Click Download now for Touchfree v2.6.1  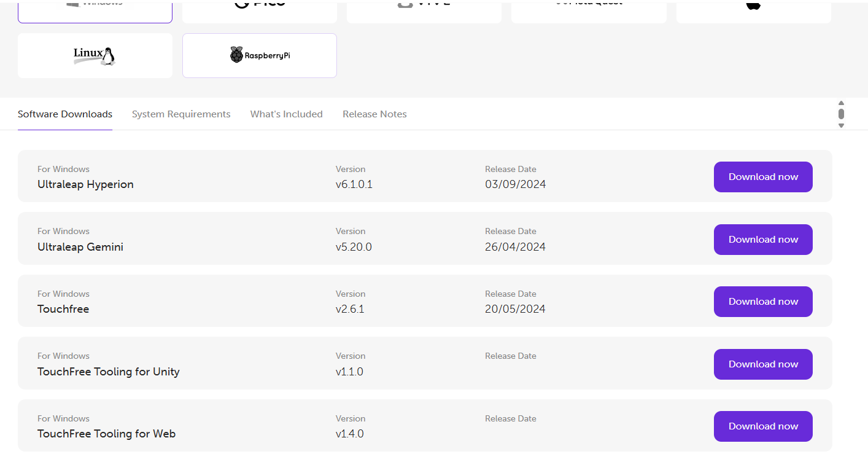tap(762, 302)
